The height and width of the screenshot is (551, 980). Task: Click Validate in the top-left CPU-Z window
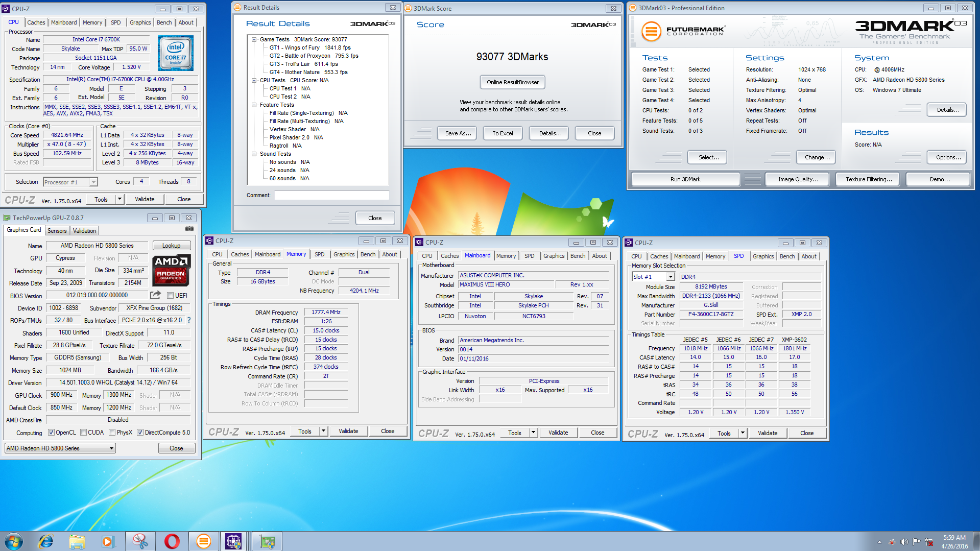point(145,199)
